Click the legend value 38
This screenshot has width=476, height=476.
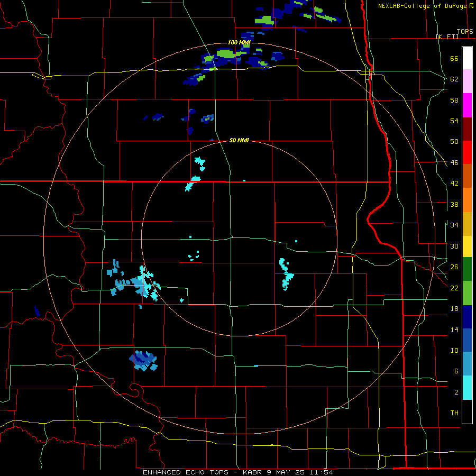(454, 204)
